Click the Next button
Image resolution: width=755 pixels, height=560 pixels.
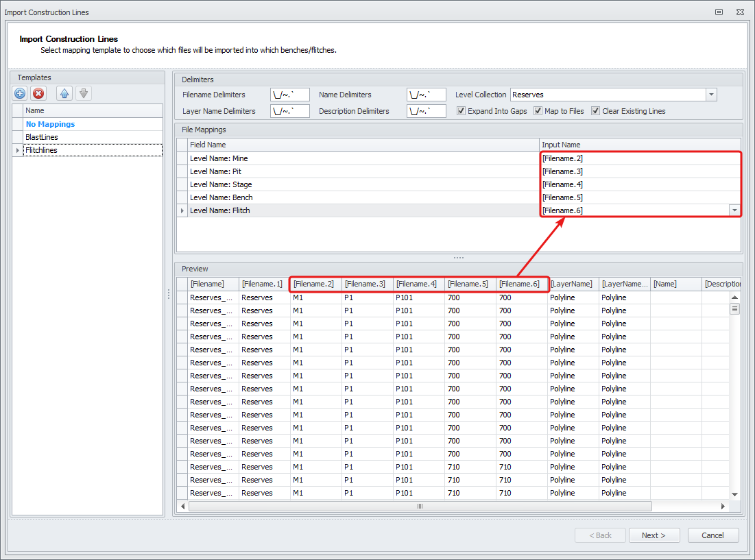point(654,535)
